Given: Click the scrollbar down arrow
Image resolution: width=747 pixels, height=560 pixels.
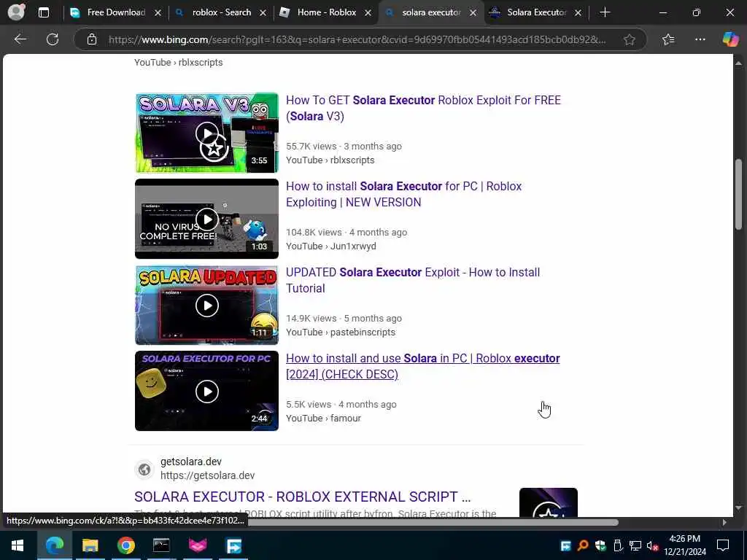Looking at the screenshot, I should [738, 508].
